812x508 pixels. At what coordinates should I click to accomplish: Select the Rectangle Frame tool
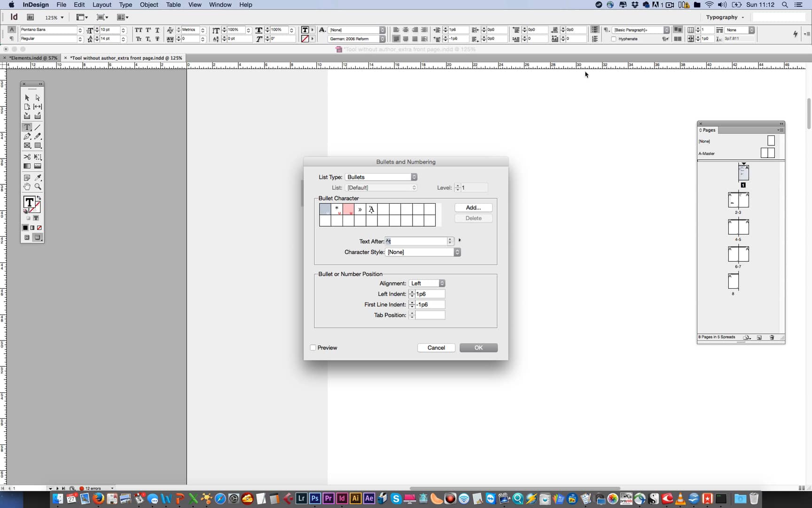point(27,145)
